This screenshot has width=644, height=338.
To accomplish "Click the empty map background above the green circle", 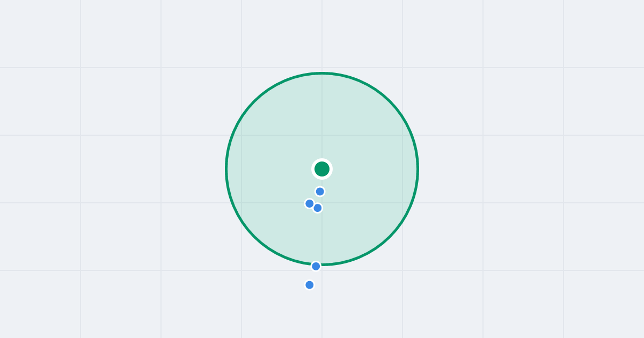I will pos(322,35).
